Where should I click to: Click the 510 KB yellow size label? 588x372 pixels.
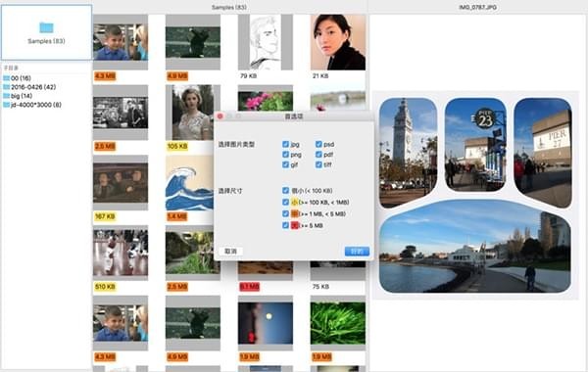click(x=105, y=287)
